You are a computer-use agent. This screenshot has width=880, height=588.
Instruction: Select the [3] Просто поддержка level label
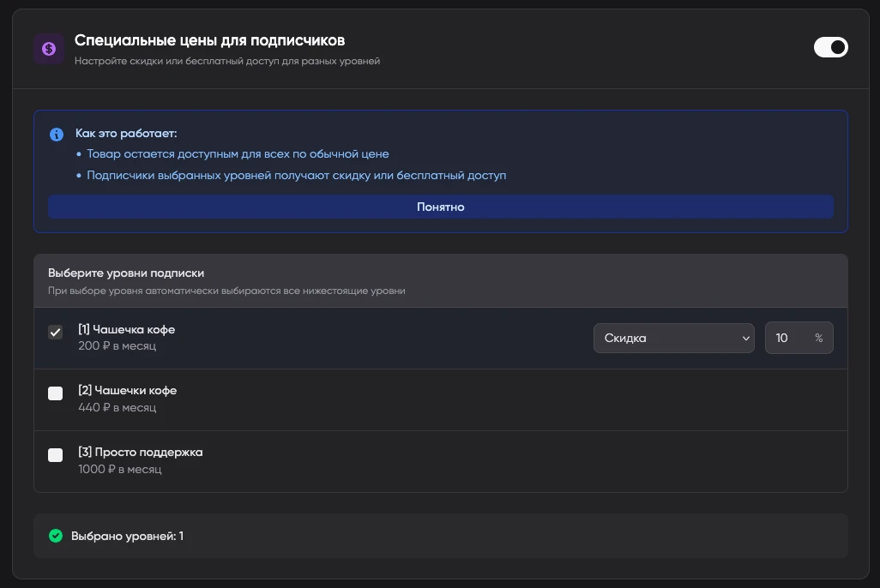(x=140, y=452)
